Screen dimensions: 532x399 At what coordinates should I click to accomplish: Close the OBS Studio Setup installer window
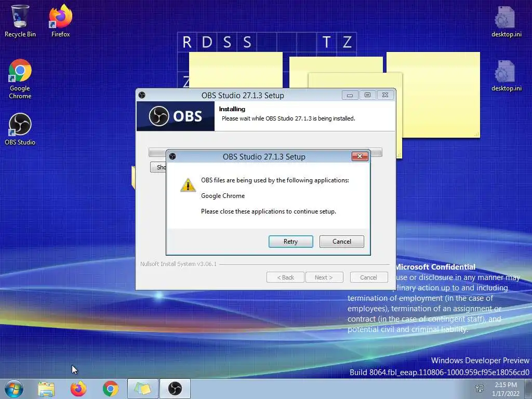point(385,95)
